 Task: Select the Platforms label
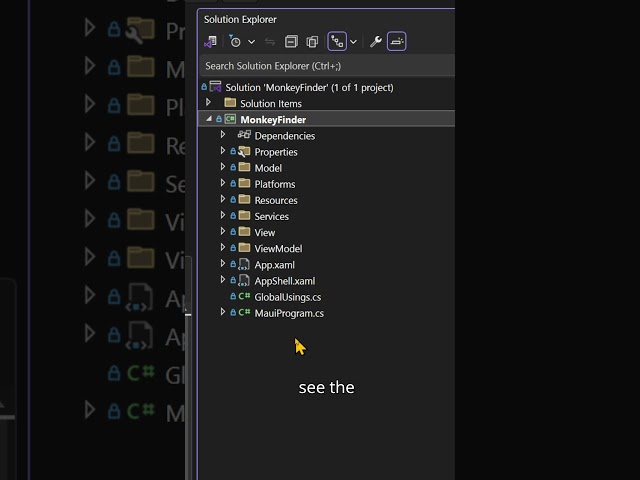pos(275,184)
